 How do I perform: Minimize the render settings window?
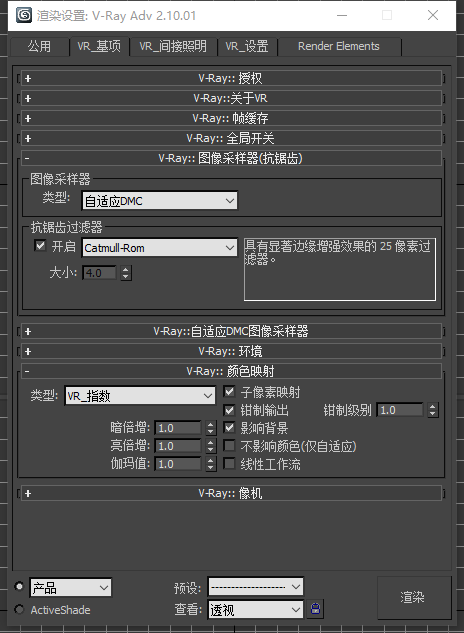342,15
